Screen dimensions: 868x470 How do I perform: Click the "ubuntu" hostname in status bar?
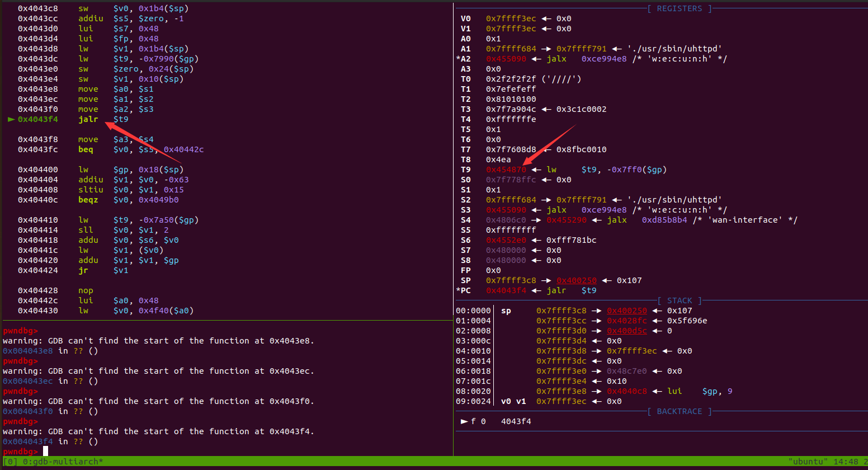pyautogui.click(x=808, y=462)
